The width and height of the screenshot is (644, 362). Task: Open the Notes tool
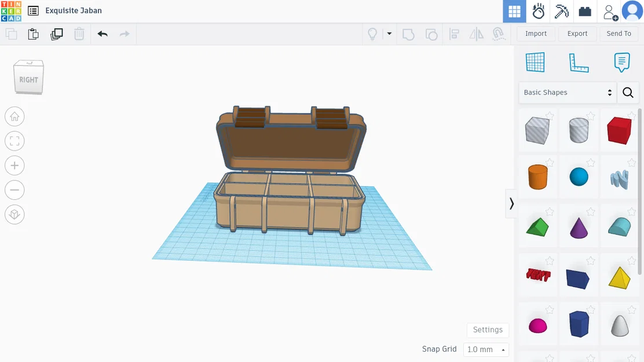point(622,63)
